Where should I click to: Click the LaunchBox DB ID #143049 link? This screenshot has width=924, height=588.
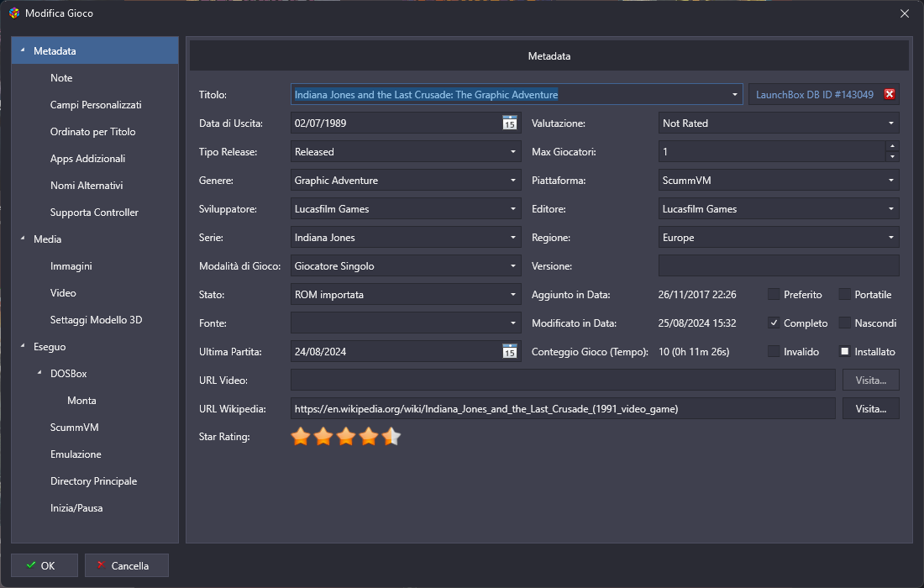click(x=815, y=94)
